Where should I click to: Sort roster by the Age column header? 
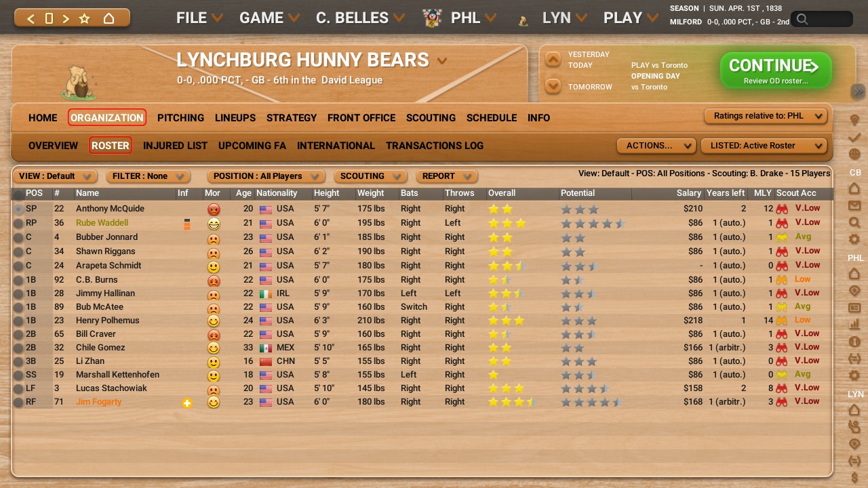pos(243,194)
